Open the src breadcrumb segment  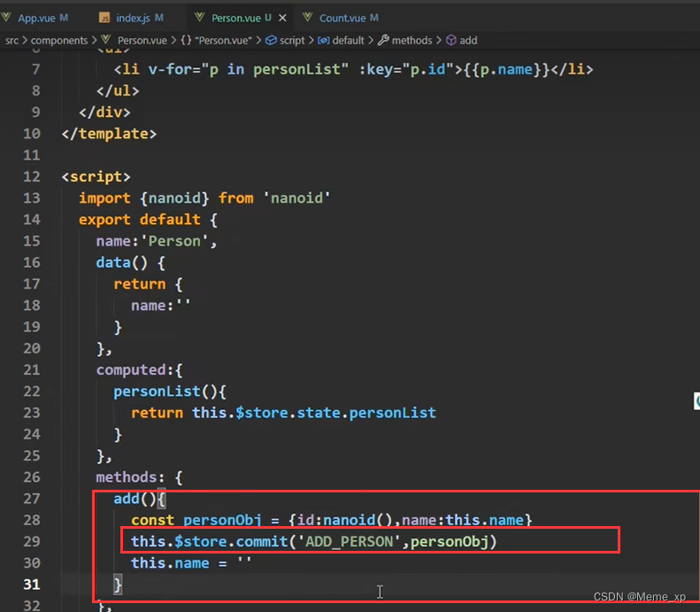pyautogui.click(x=12, y=41)
